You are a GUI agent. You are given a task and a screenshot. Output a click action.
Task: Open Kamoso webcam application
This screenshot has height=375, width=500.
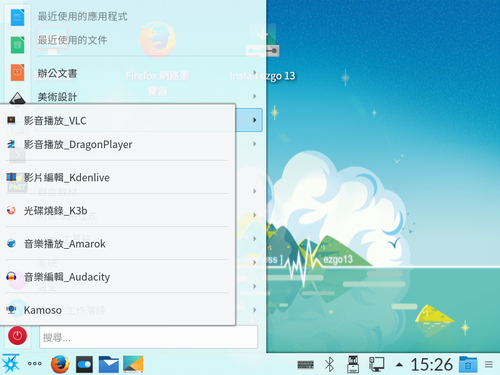click(x=117, y=310)
